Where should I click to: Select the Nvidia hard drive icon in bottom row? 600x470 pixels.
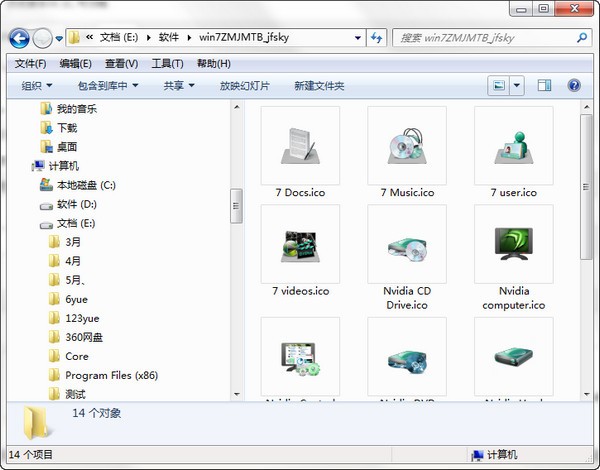(x=514, y=356)
